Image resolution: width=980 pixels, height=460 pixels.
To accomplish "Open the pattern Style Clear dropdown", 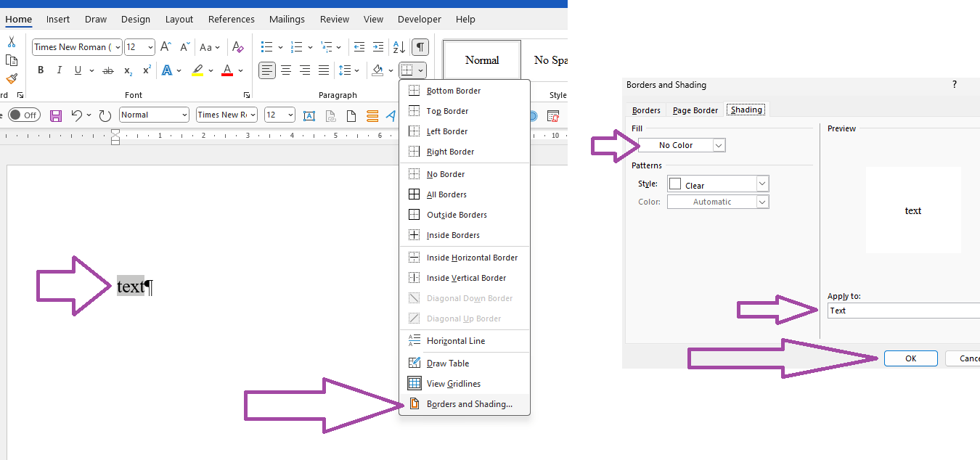I will 718,184.
